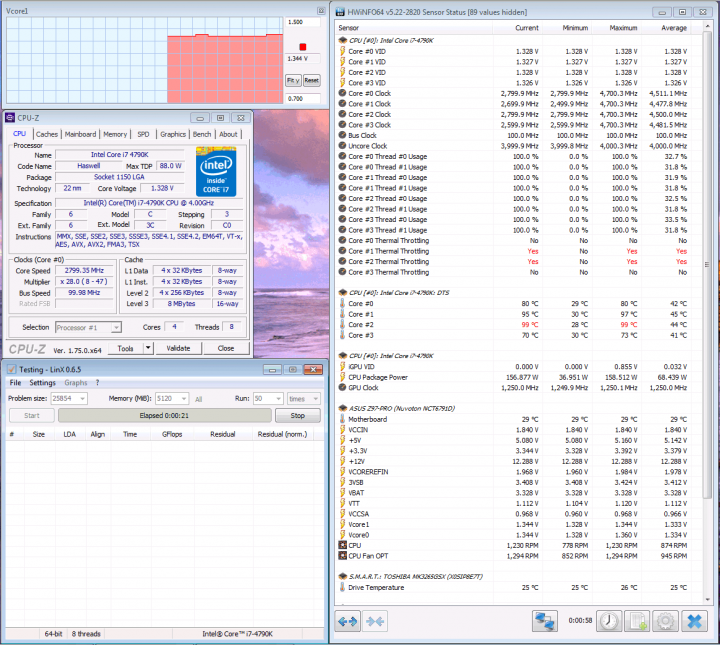Click the All memory link in LinX

click(x=198, y=399)
